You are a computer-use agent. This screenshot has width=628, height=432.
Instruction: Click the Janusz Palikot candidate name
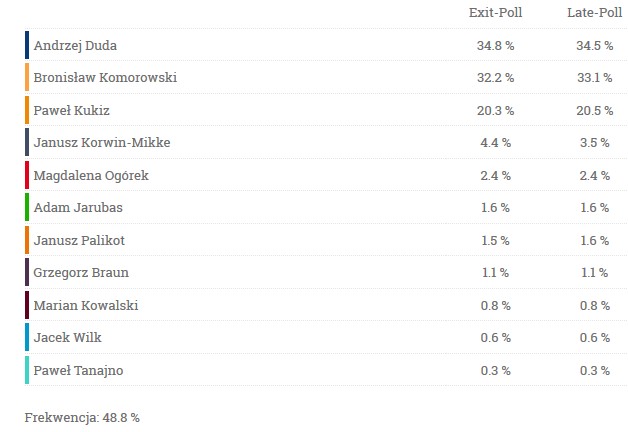pos(79,240)
